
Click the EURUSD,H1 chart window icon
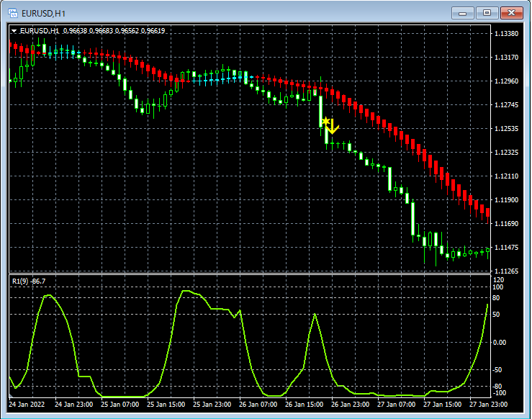click(x=13, y=13)
